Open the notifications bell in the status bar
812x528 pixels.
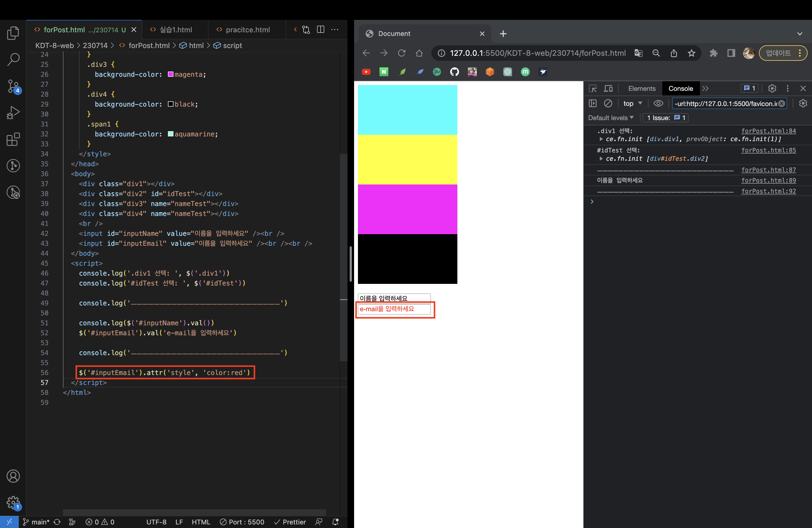click(335, 522)
